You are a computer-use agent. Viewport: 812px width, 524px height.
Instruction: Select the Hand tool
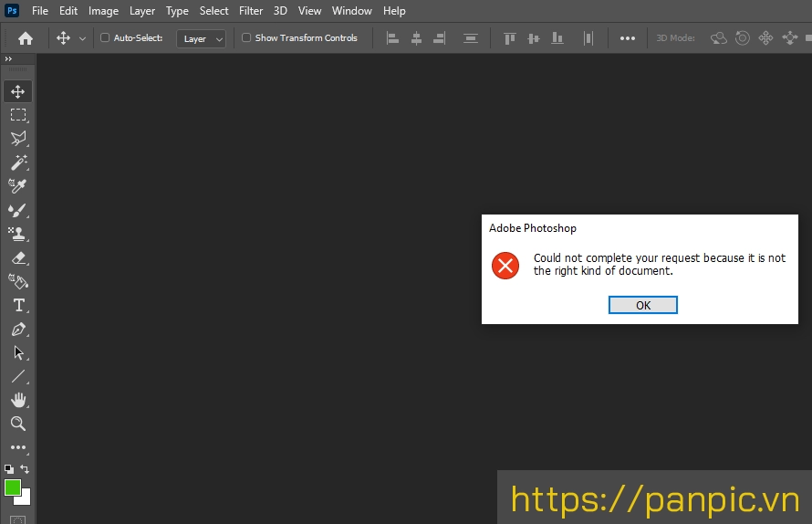(17, 400)
